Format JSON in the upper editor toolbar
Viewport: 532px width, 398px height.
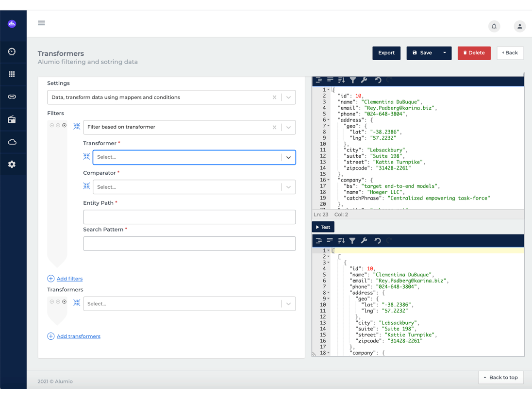pos(318,80)
